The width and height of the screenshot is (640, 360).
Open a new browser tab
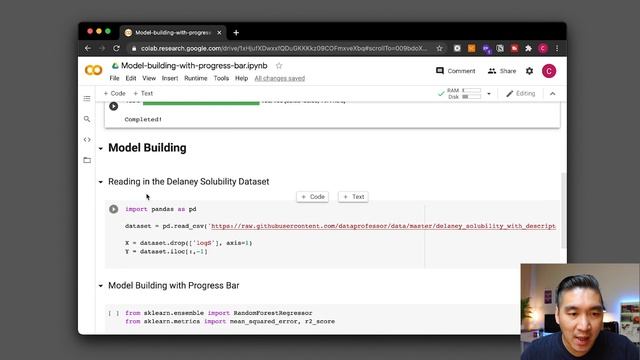(236, 33)
